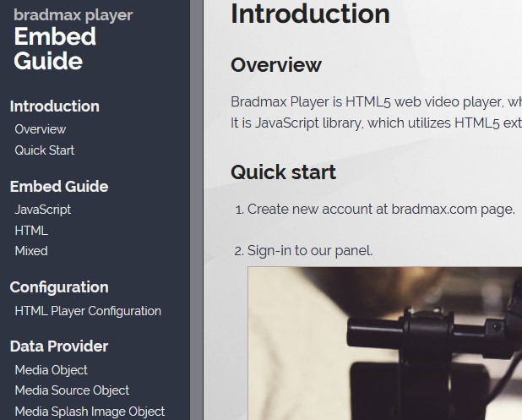Click the large 'Embed Guide' sidebar header
This screenshot has width=522, height=420.
pyautogui.click(x=55, y=48)
